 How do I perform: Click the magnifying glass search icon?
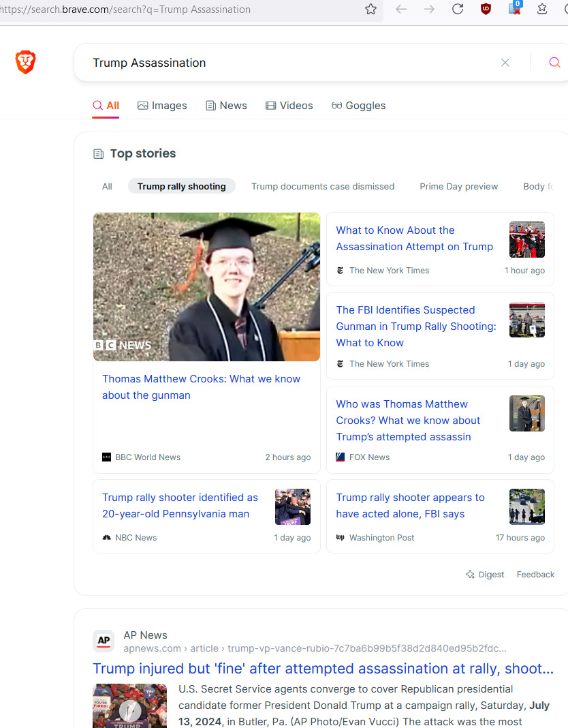[x=554, y=63]
